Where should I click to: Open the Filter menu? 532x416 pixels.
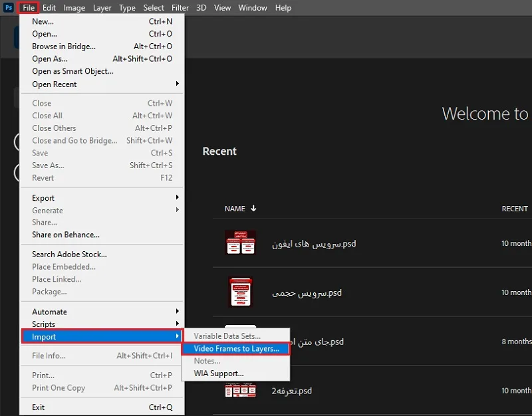[x=180, y=7]
